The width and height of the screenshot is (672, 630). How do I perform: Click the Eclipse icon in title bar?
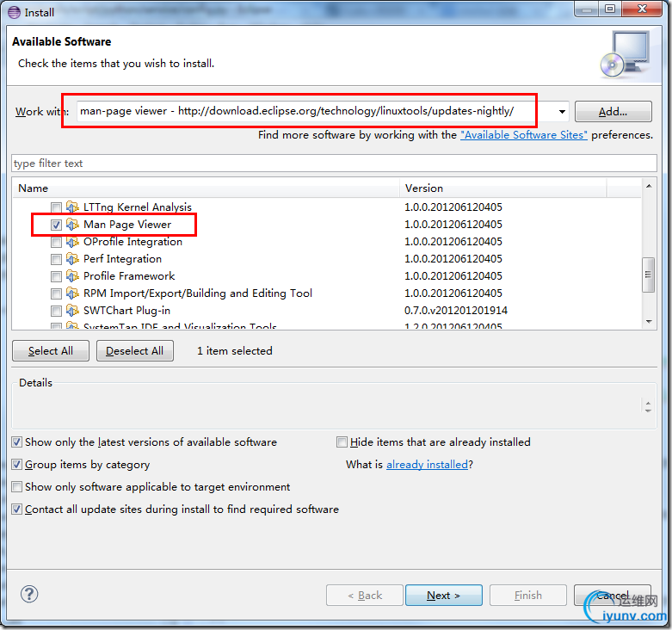[14, 12]
